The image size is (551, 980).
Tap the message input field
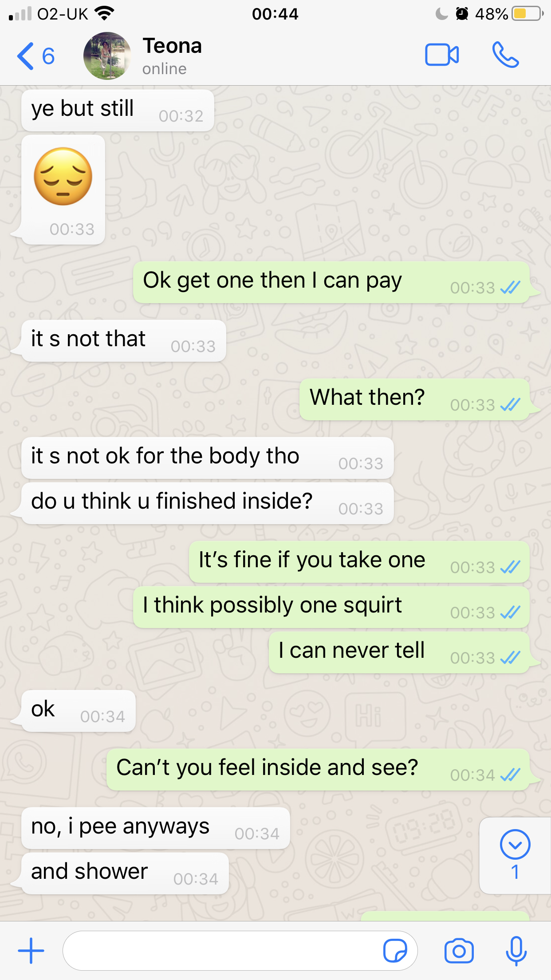click(x=240, y=951)
